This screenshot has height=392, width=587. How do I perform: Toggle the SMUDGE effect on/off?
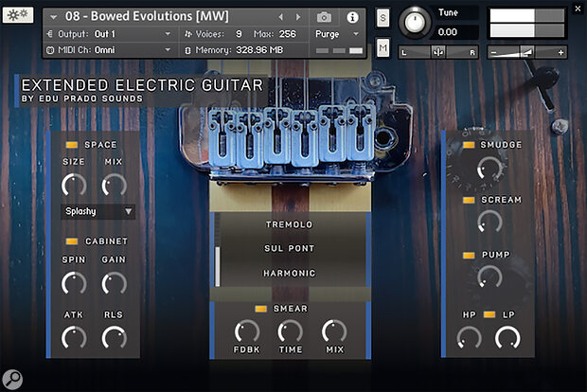point(469,145)
